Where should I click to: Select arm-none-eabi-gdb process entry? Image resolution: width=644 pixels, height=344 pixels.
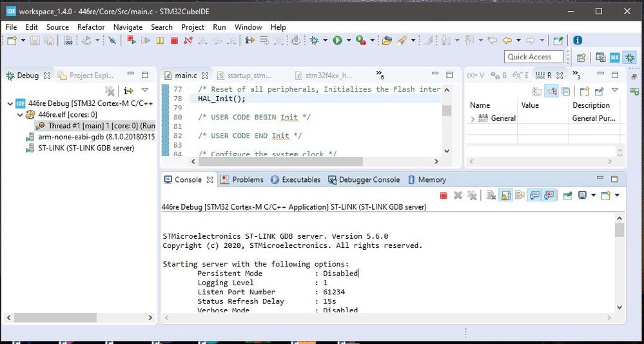click(90, 137)
